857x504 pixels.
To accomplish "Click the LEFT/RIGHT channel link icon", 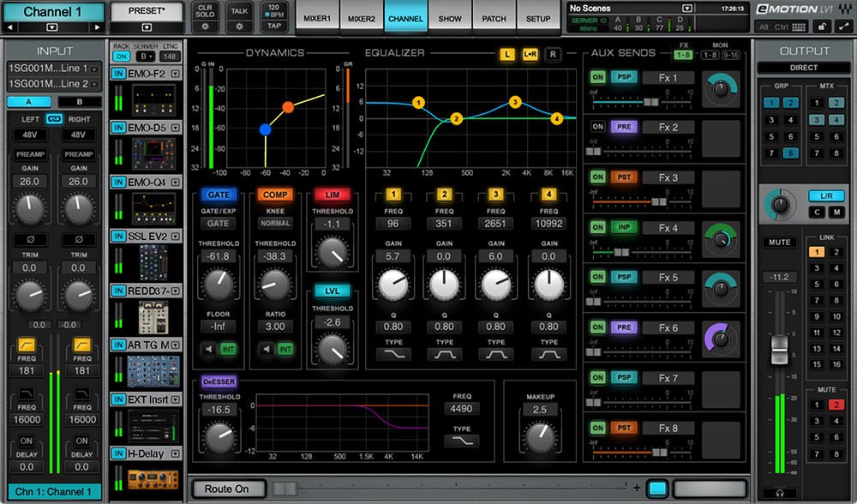I will pyautogui.click(x=54, y=118).
